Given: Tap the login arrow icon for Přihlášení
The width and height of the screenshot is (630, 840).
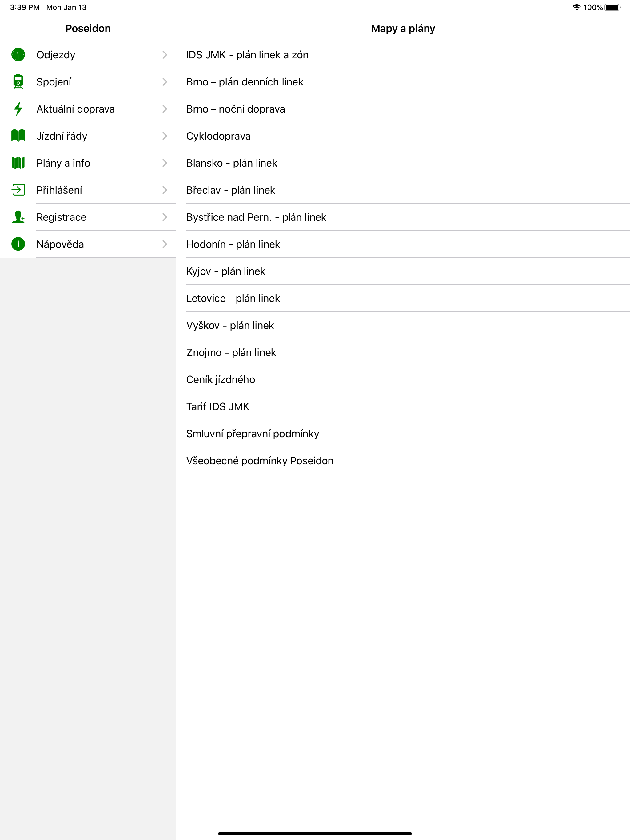Looking at the screenshot, I should [x=18, y=190].
